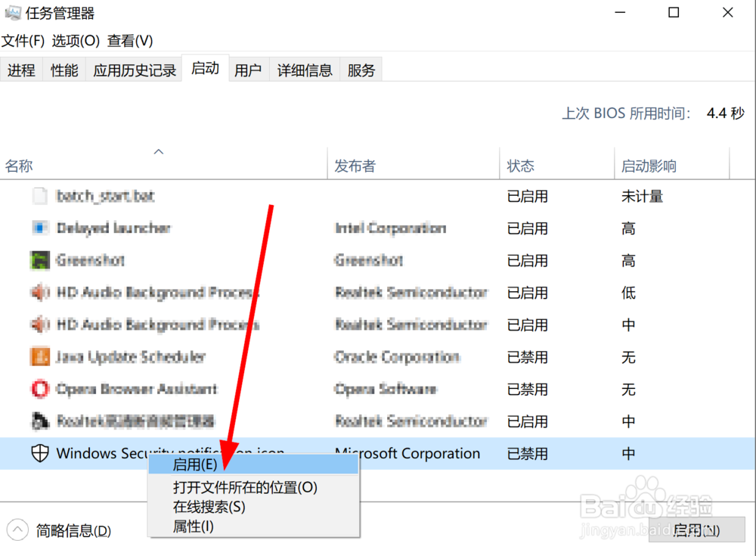Switch to the 服务 tab

[x=361, y=70]
